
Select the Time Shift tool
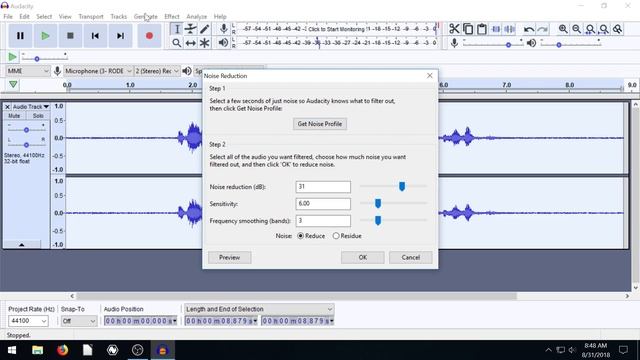point(191,43)
